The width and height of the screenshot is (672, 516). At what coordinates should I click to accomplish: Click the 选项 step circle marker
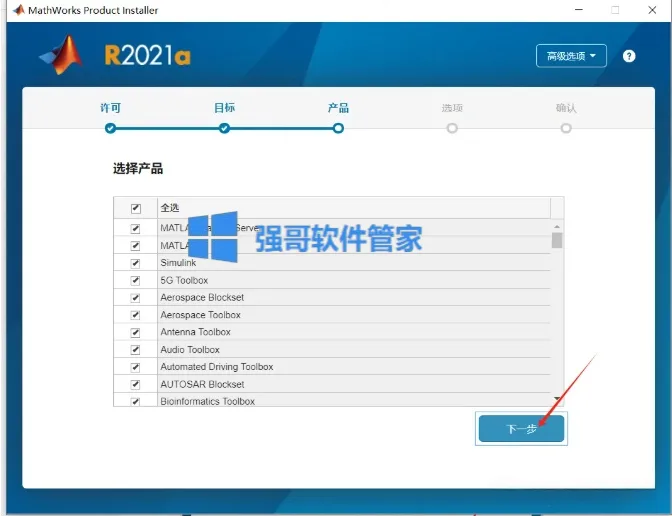tap(452, 128)
